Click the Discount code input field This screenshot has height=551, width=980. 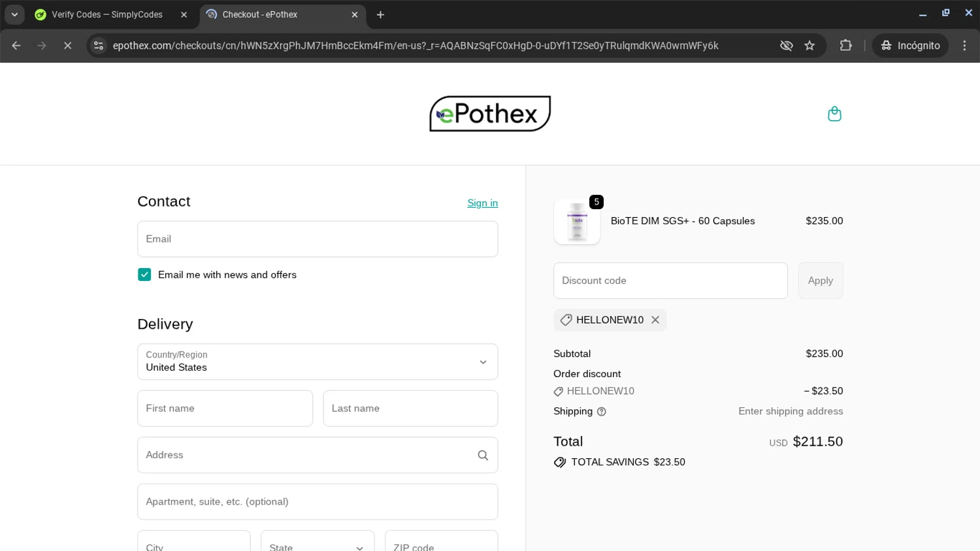(x=670, y=280)
